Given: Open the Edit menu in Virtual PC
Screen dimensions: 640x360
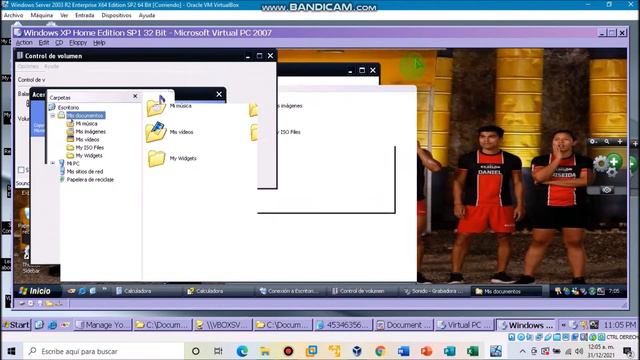Looking at the screenshot, I should click(x=44, y=42).
